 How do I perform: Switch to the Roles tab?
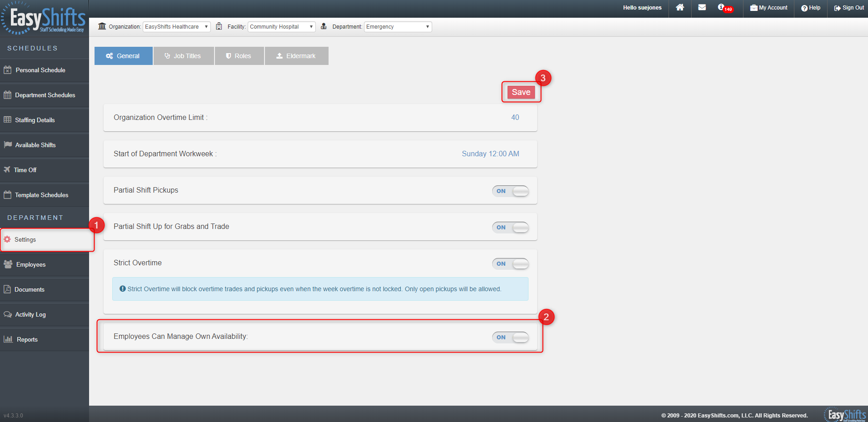[239, 56]
